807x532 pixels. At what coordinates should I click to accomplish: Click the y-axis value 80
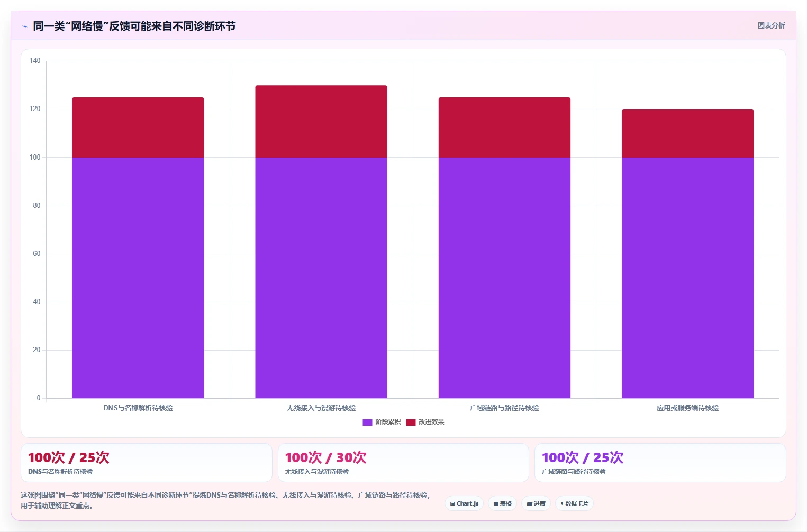point(37,205)
